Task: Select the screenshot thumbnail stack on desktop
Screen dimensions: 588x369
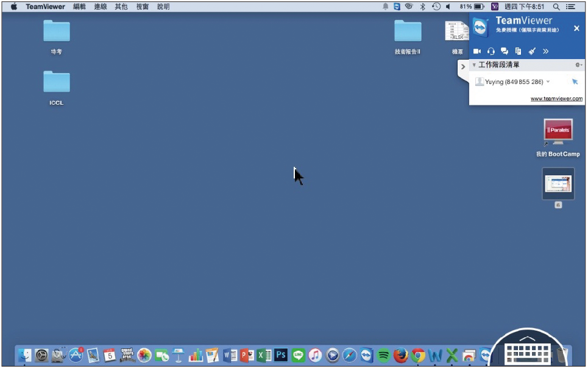Action: pos(558,184)
